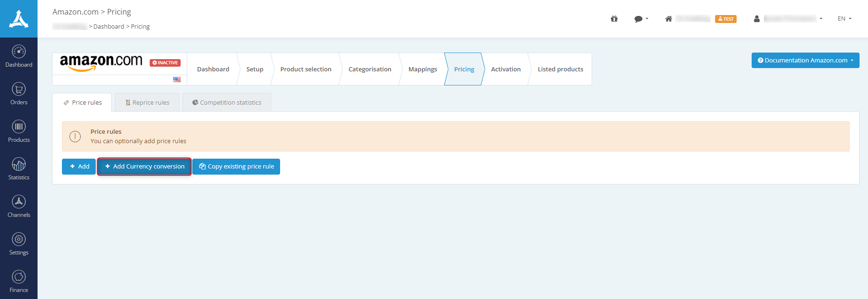Open Channels in the sidebar

coord(19,207)
